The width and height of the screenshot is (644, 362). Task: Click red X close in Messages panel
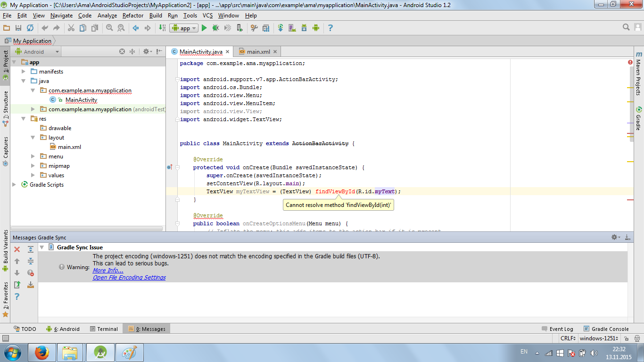pos(17,249)
